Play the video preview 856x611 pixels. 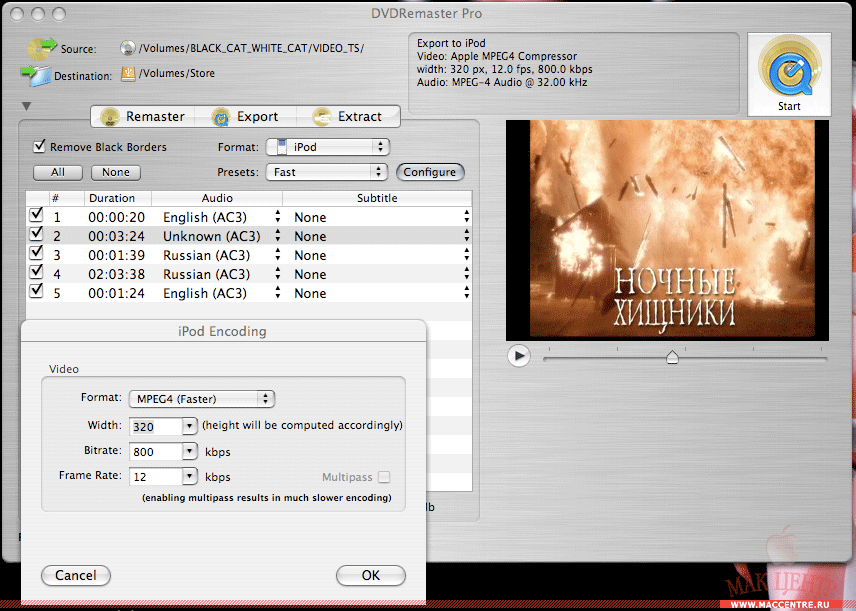point(519,356)
